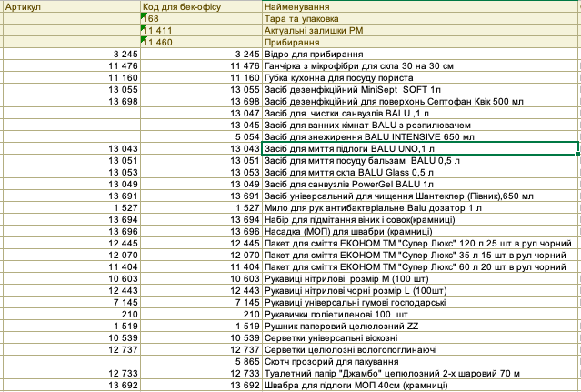The image size is (581, 392).
Task: Click the back-office code cell 13 692
Action: [201, 386]
